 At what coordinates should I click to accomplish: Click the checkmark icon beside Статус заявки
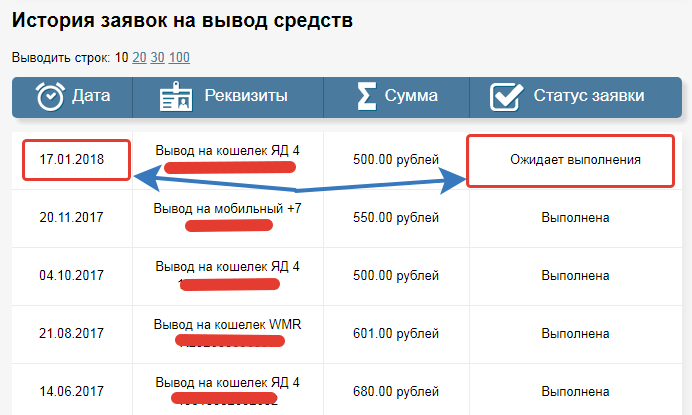coord(506,97)
